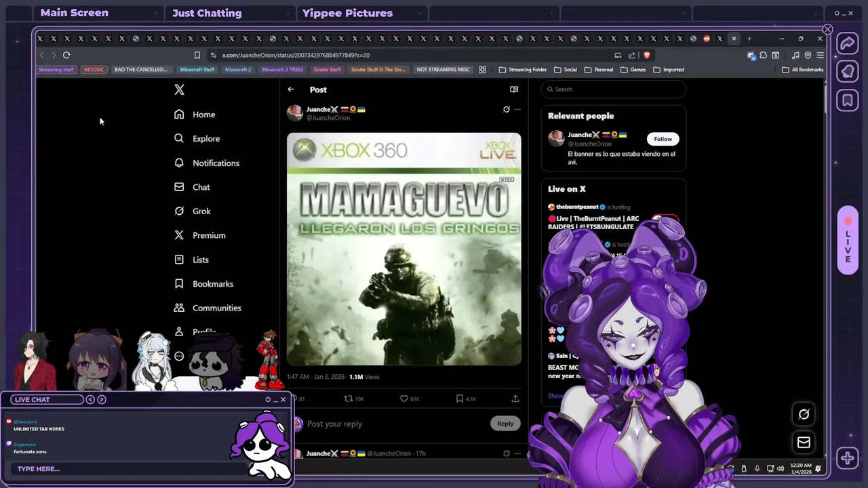Viewport: 868px width, 488px height.
Task: Reload the browser page
Action: (66, 55)
